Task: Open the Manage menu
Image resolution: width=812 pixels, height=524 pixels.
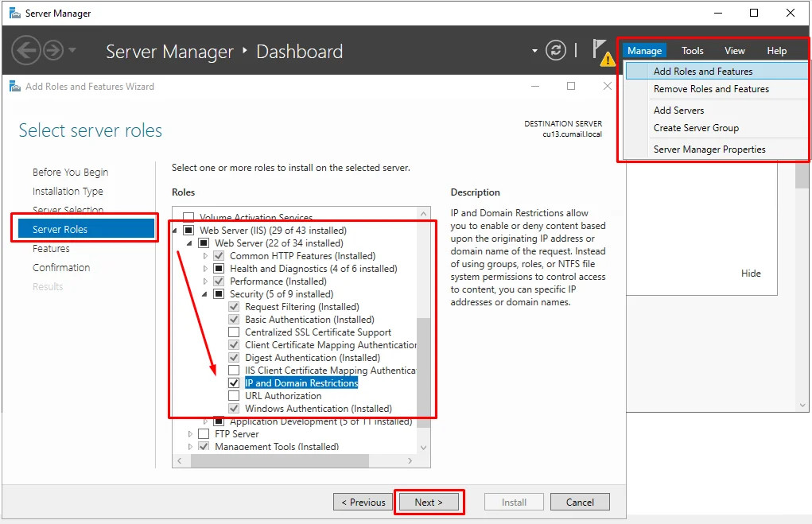Action: (644, 51)
